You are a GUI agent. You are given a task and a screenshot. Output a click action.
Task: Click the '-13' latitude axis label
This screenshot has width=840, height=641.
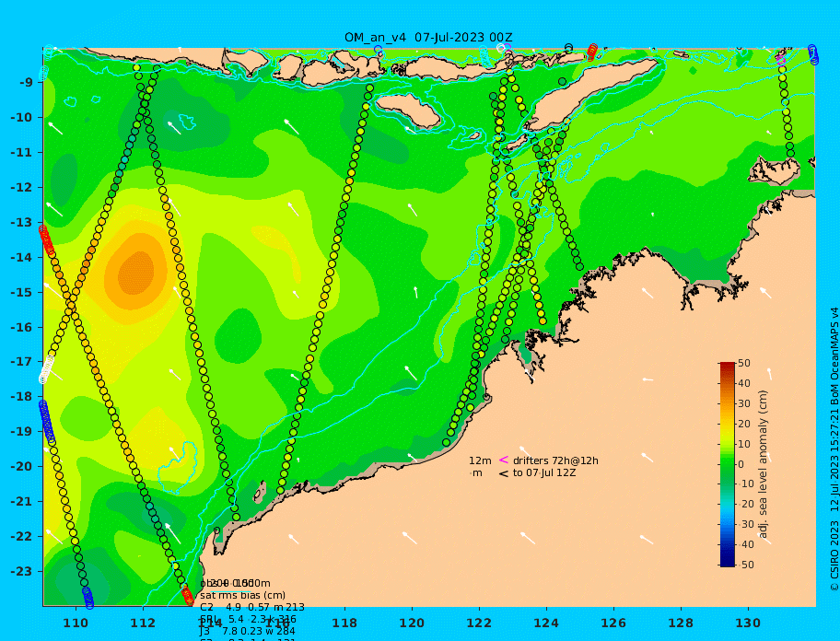tap(22, 222)
